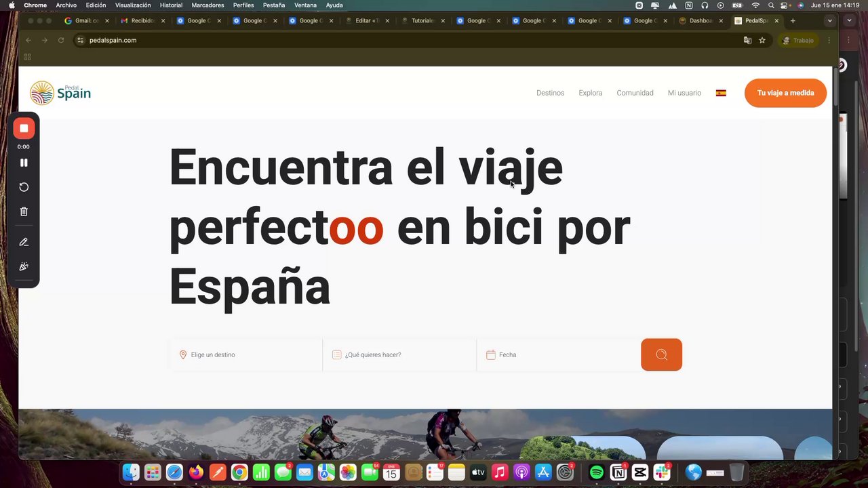The image size is (868, 488).
Task: Open CapCut from the Dock
Action: coord(640,472)
